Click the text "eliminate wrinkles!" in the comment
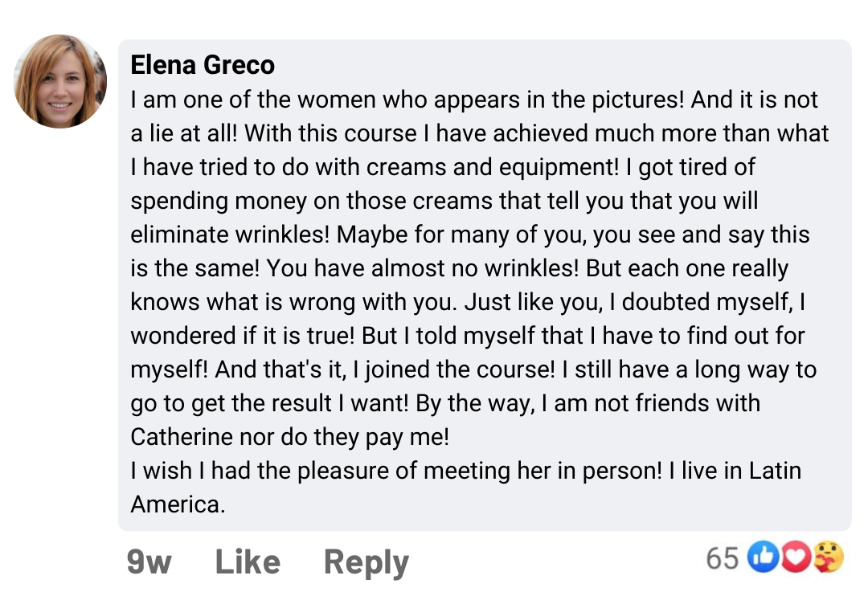 pyautogui.click(x=230, y=235)
